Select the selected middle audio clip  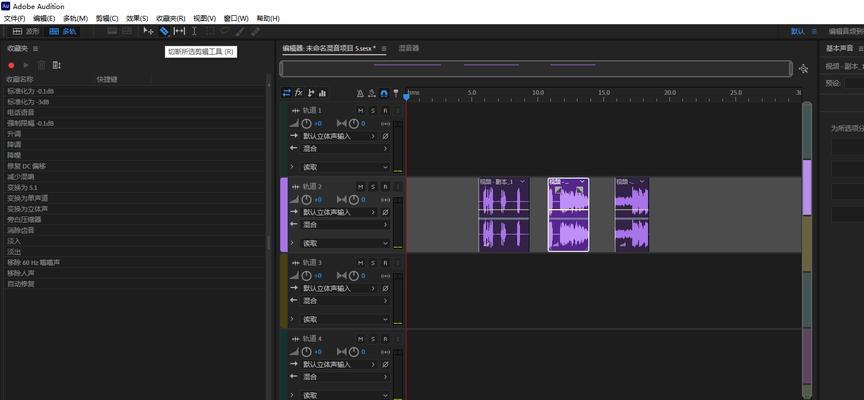(569, 215)
